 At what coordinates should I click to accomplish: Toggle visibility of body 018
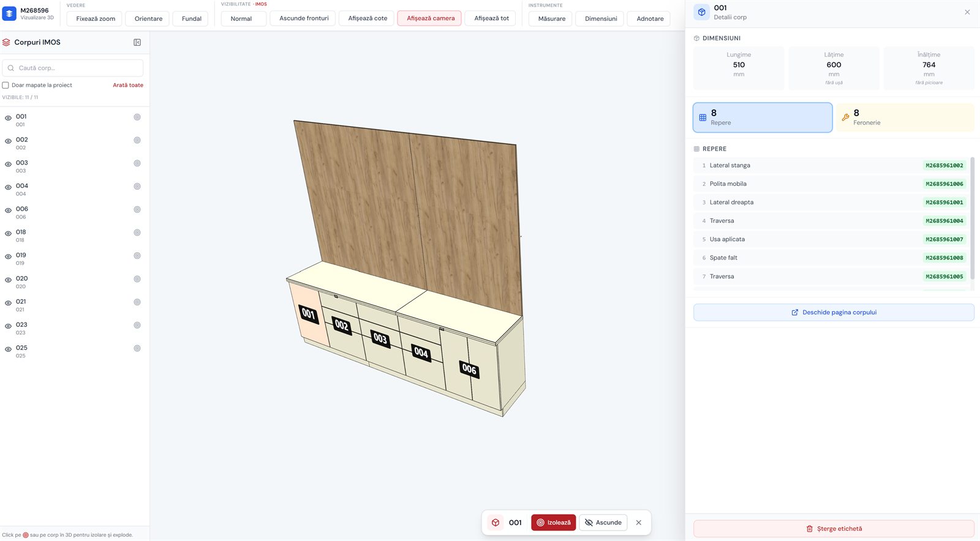[x=8, y=234]
